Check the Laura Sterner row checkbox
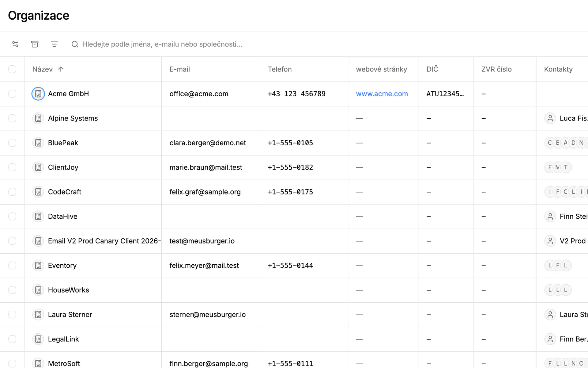 (12, 315)
